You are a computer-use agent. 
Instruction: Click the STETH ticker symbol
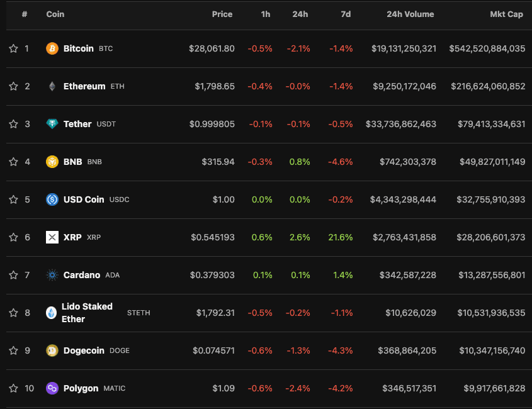click(x=139, y=313)
